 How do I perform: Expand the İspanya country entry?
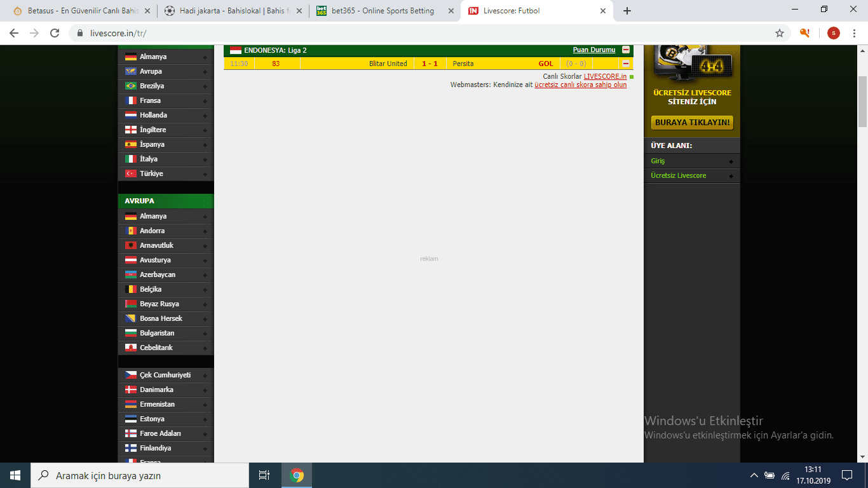coord(166,144)
